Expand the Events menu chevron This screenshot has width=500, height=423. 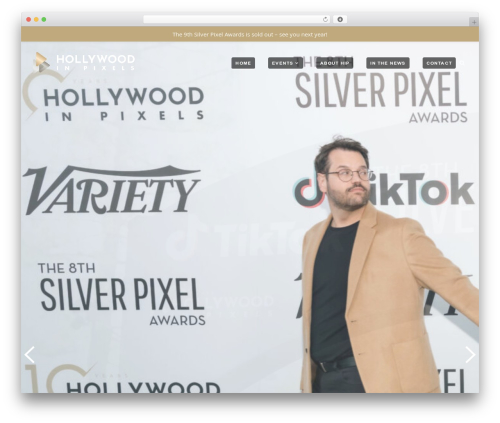[297, 63]
